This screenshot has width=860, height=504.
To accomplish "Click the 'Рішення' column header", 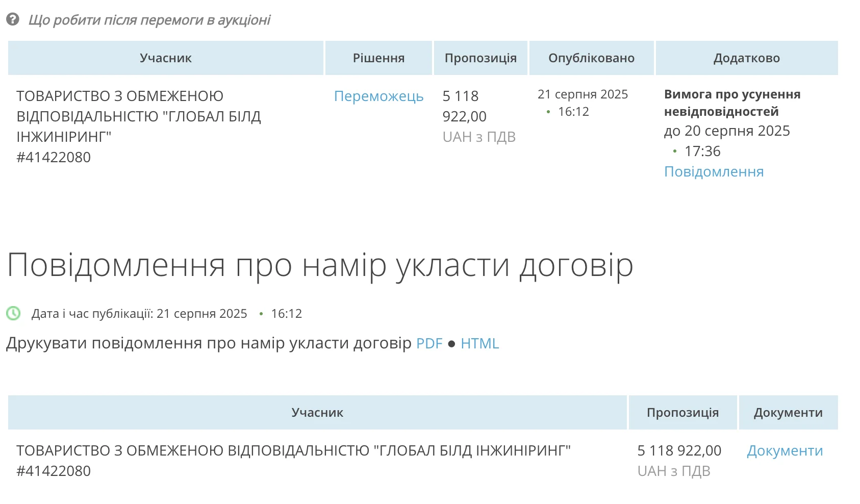I will (378, 58).
